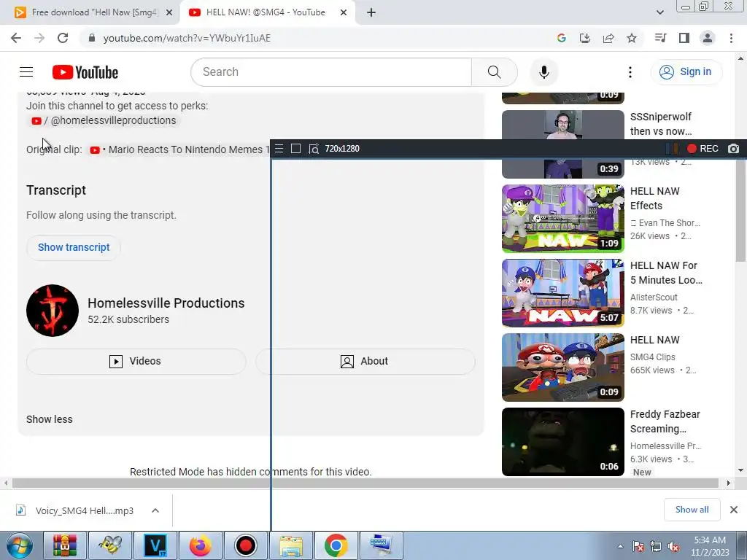The image size is (747, 560).
Task: Open @homelessvilleproductions link
Action: (104, 120)
